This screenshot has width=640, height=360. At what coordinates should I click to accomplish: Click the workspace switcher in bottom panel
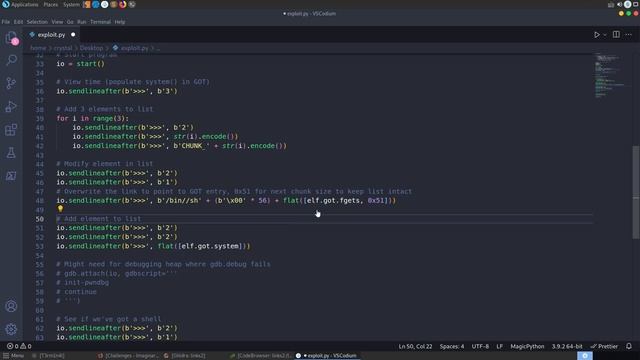coord(585,356)
